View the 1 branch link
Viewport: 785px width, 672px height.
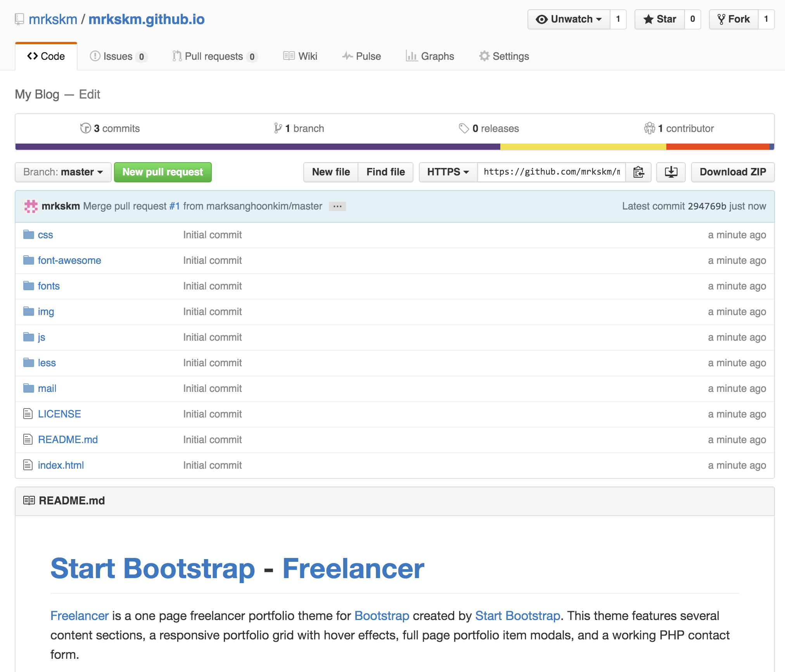point(299,128)
